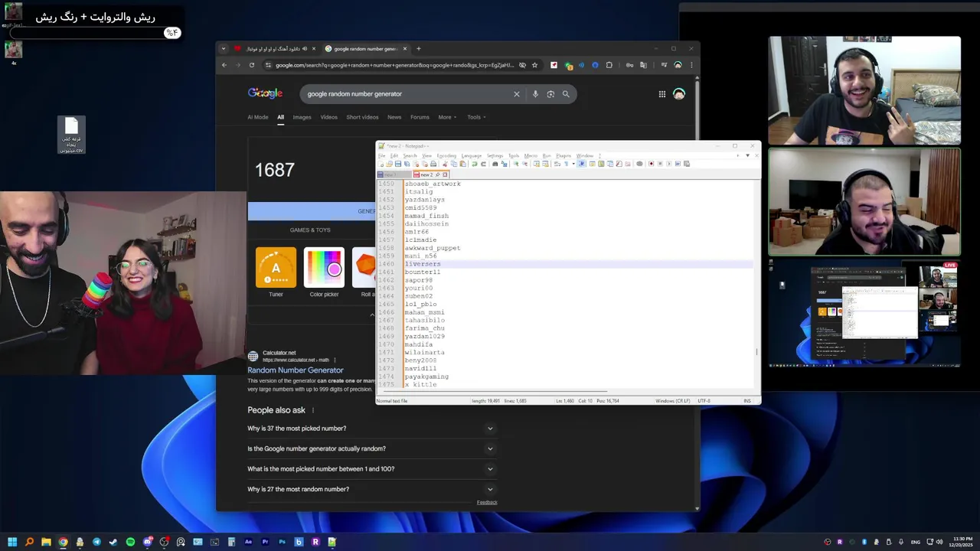Switch to first Chrome tab with Persian title
This screenshot has width=980, height=551.
276,49
